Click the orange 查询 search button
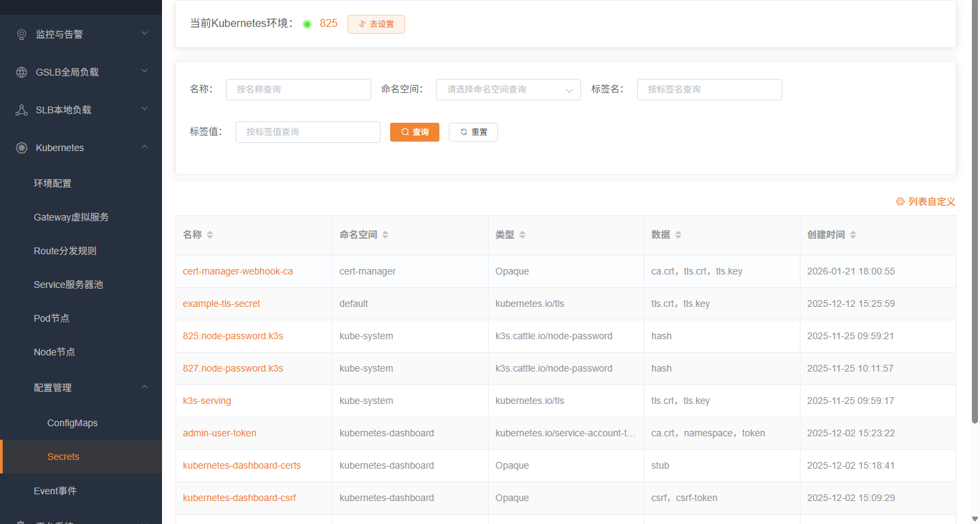 (x=414, y=132)
